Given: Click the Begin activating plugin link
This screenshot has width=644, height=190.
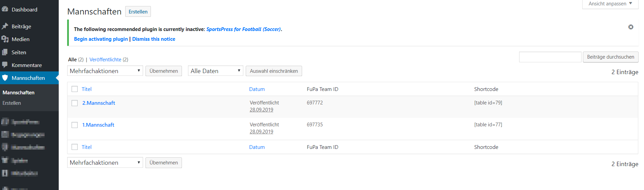Looking at the screenshot, I should pos(101,39).
